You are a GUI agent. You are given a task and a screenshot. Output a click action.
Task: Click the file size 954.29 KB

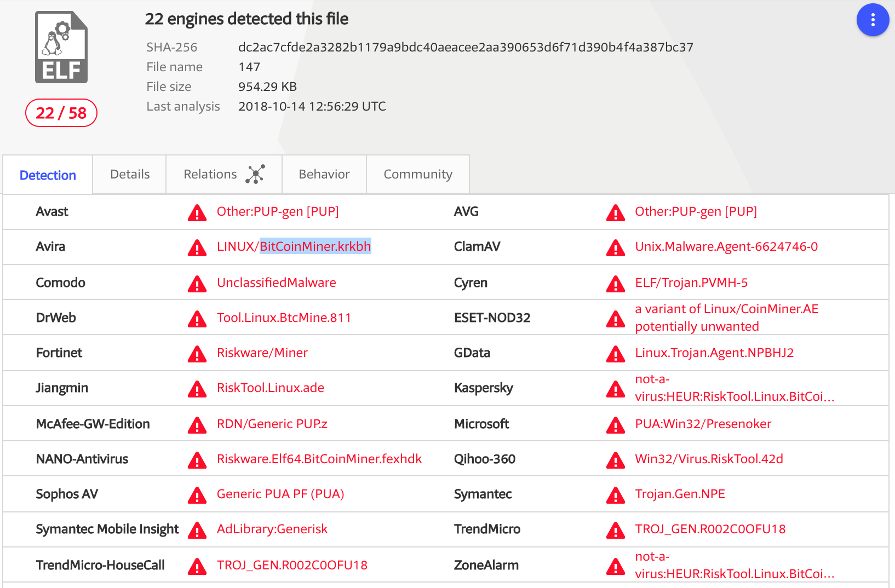pos(267,87)
